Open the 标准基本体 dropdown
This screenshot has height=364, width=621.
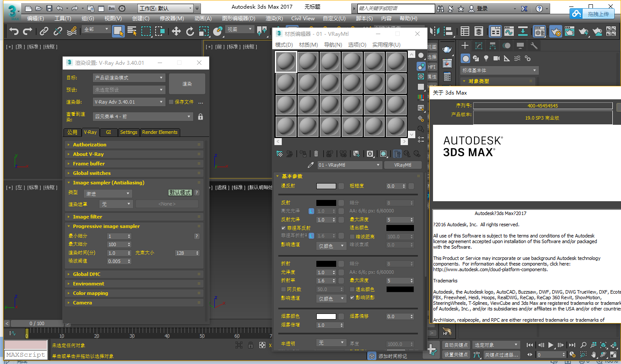coord(499,70)
